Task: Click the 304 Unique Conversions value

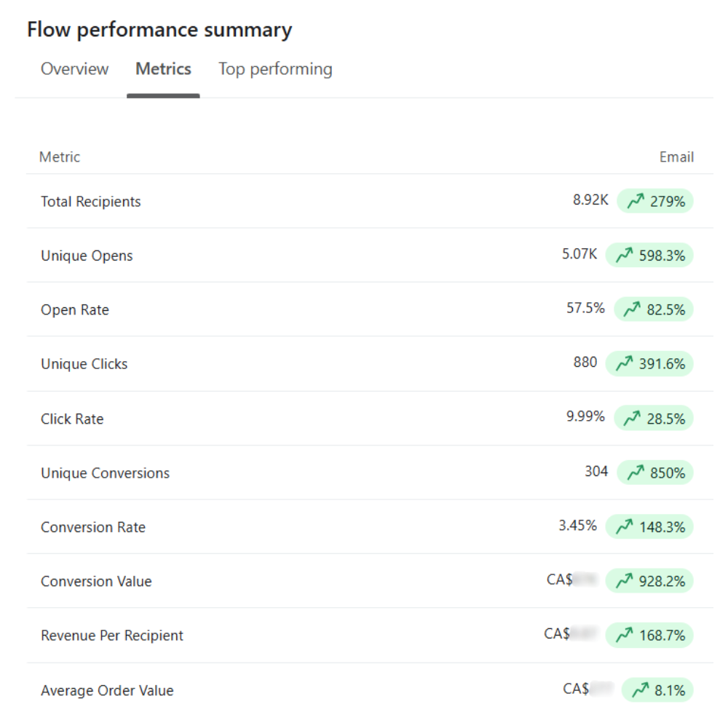Action: point(596,471)
